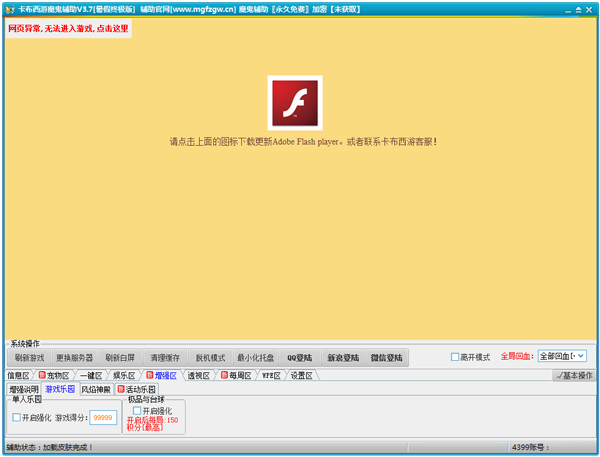Click the 基本操作 button
This screenshot has height=457, width=600.
tap(574, 375)
